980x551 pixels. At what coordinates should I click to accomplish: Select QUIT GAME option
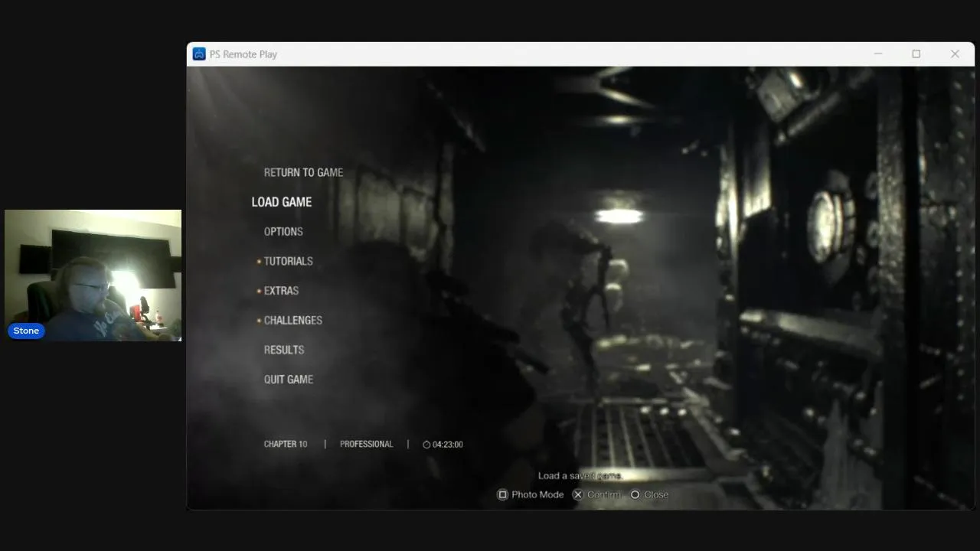pos(289,380)
